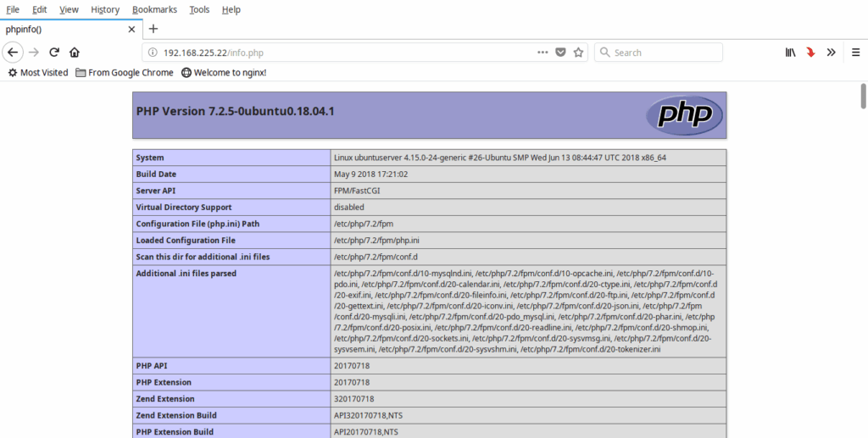Viewport: 868px width, 438px height.
Task: Click the /etc/php/7.2/fpm/conf.d value
Action: tap(376, 258)
